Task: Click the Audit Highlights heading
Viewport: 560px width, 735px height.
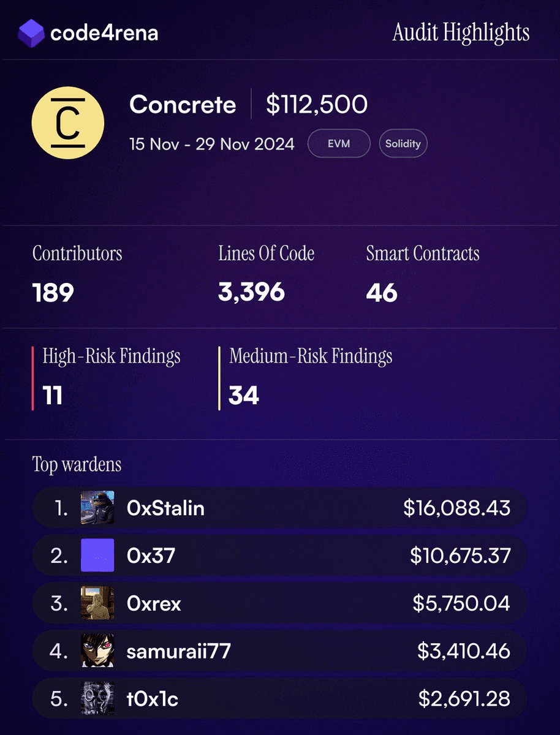Action: (461, 33)
